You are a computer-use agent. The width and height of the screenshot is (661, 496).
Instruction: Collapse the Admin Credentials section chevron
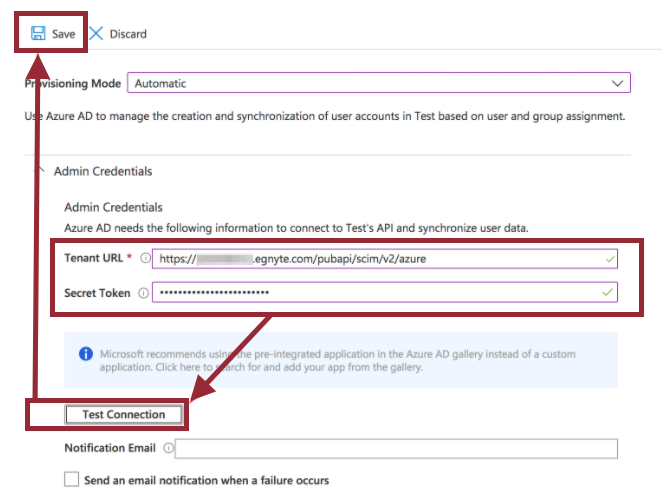pos(40,171)
